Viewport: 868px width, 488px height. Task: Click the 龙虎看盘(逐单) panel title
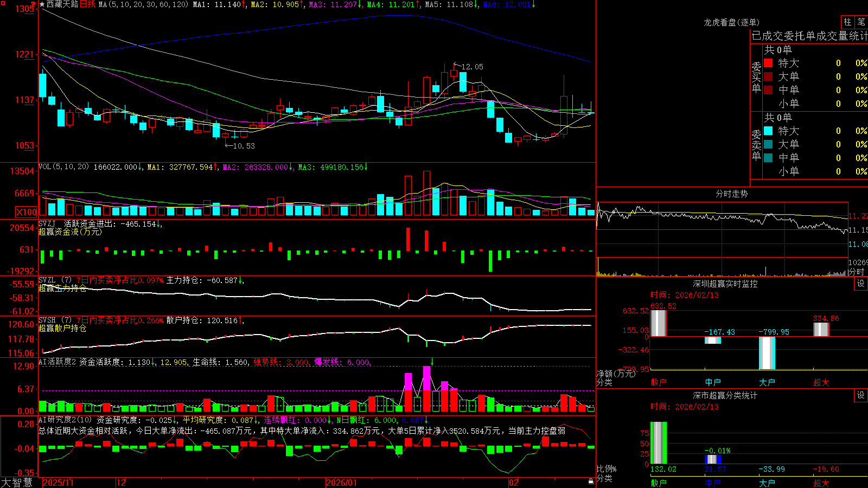(732, 22)
